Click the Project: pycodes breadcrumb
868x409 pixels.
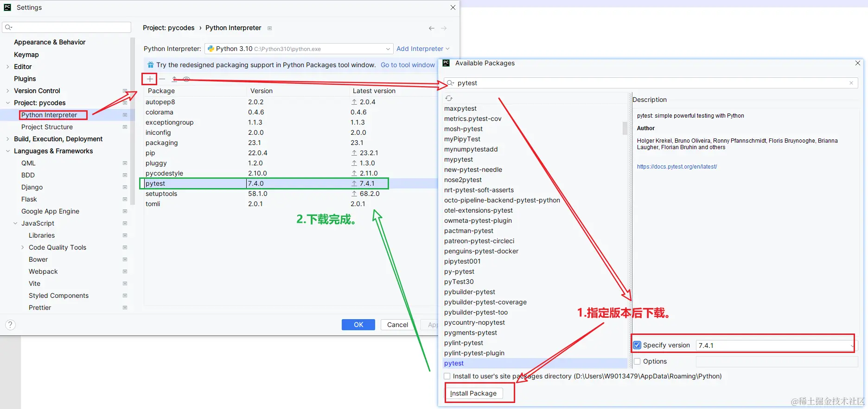pos(169,28)
